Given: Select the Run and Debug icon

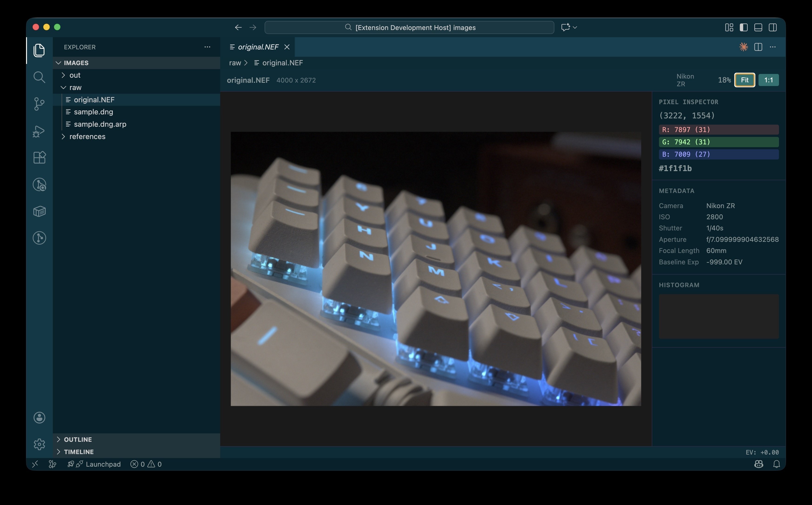Looking at the screenshot, I should [40, 131].
